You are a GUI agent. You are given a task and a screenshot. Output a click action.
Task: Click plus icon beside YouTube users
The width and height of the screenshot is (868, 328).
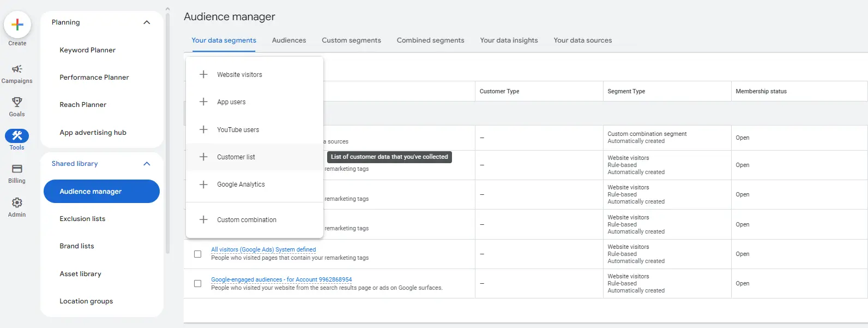(x=203, y=129)
